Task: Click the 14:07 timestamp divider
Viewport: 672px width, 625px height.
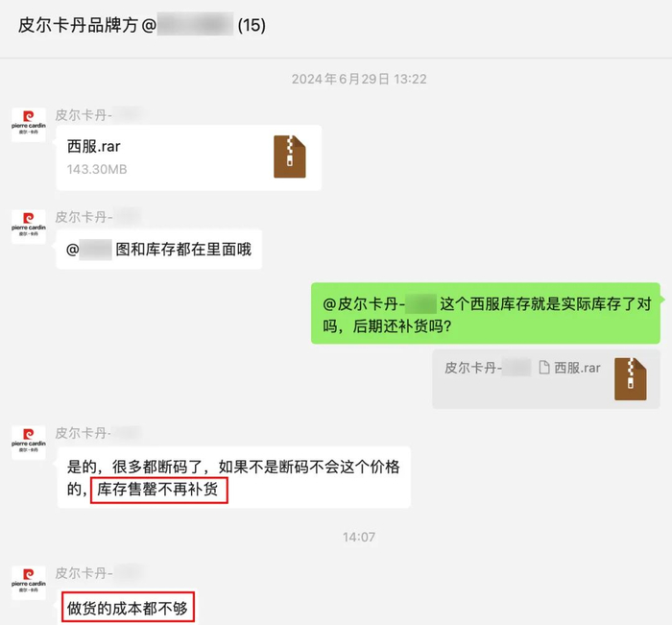Action: pos(359,537)
